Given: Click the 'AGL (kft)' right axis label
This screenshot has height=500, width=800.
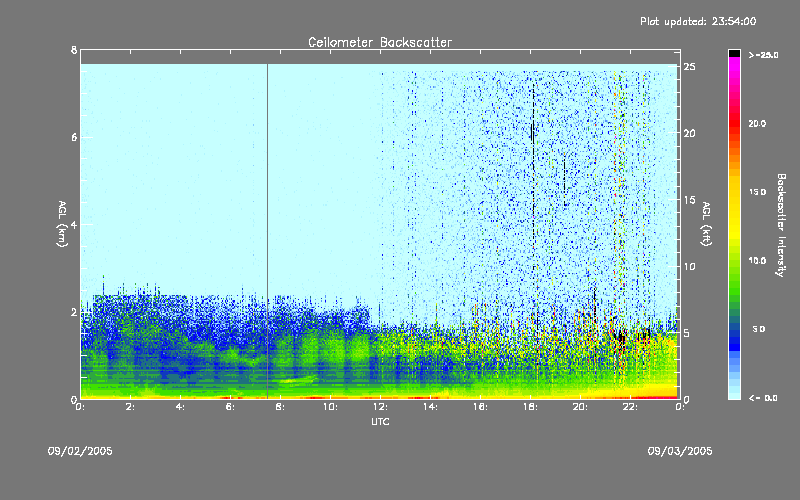Looking at the screenshot, I should point(706,224).
